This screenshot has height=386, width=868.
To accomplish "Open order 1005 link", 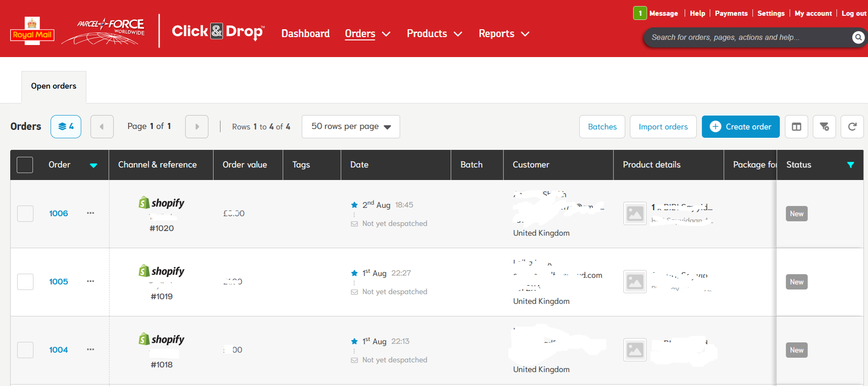I will click(59, 282).
